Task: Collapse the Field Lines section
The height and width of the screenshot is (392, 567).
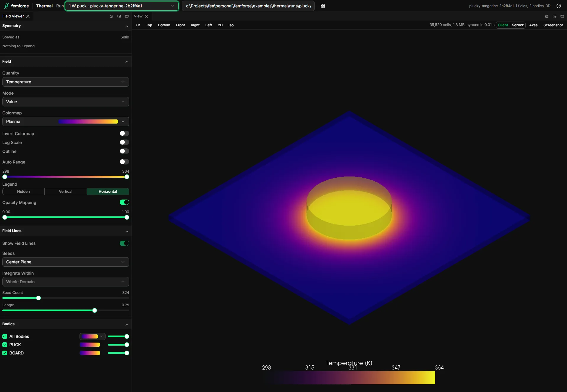Action: point(127,231)
